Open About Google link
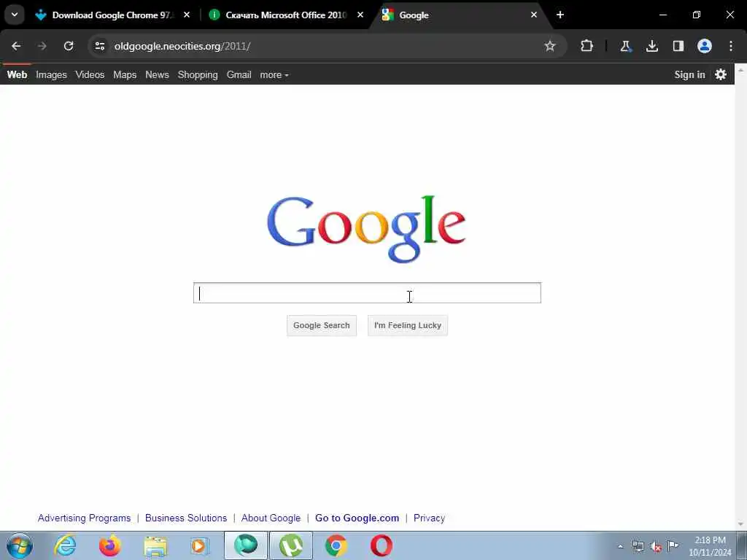Image resolution: width=747 pixels, height=560 pixels. coord(271,518)
